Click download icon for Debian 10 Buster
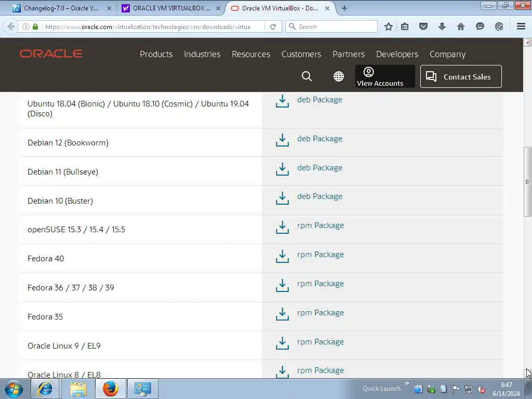The width and height of the screenshot is (532, 399). coord(282,198)
